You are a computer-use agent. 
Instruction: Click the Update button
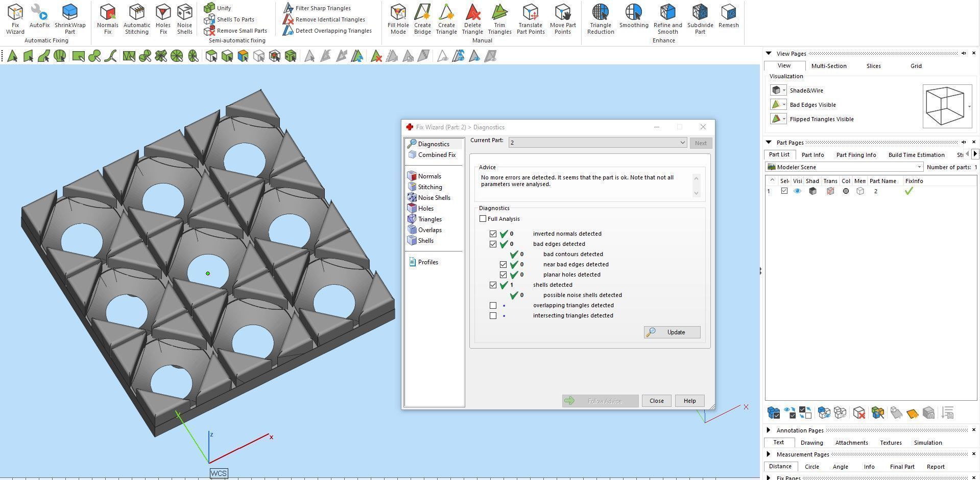pos(672,332)
